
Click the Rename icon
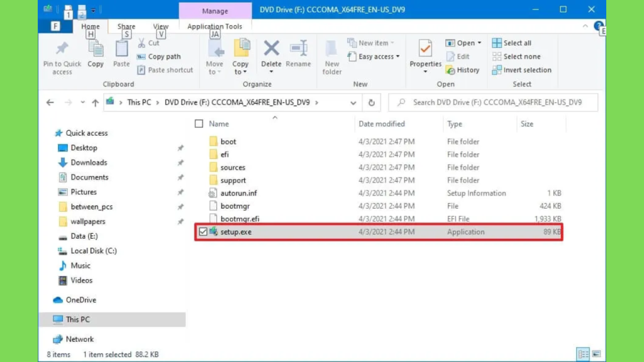click(x=299, y=48)
